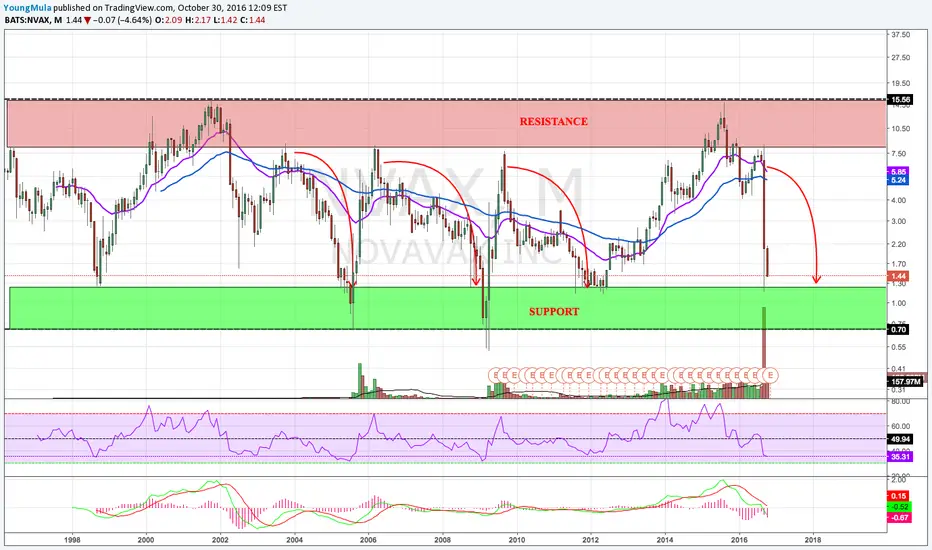Viewport: 932px width, 550px height.
Task: Click the 27.50 price axis label
Action: (x=901, y=58)
